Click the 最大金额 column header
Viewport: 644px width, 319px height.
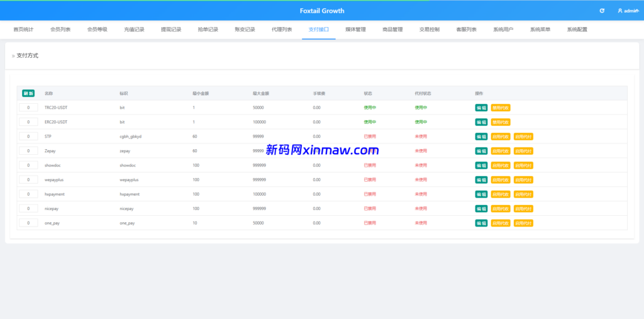tap(261, 93)
